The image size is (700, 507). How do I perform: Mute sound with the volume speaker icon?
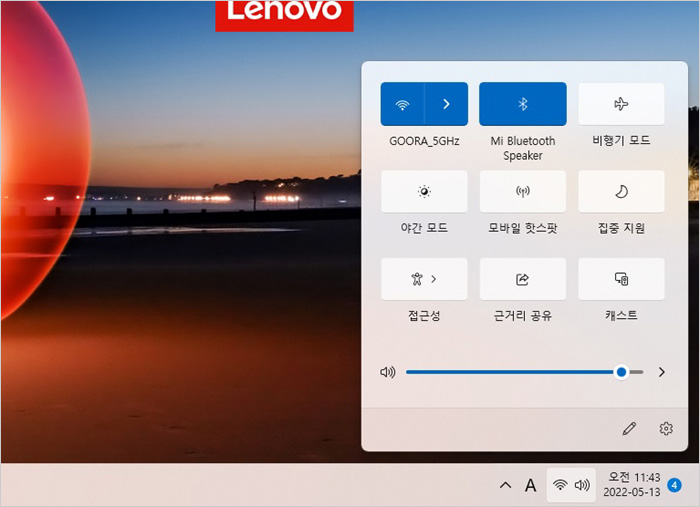(388, 372)
